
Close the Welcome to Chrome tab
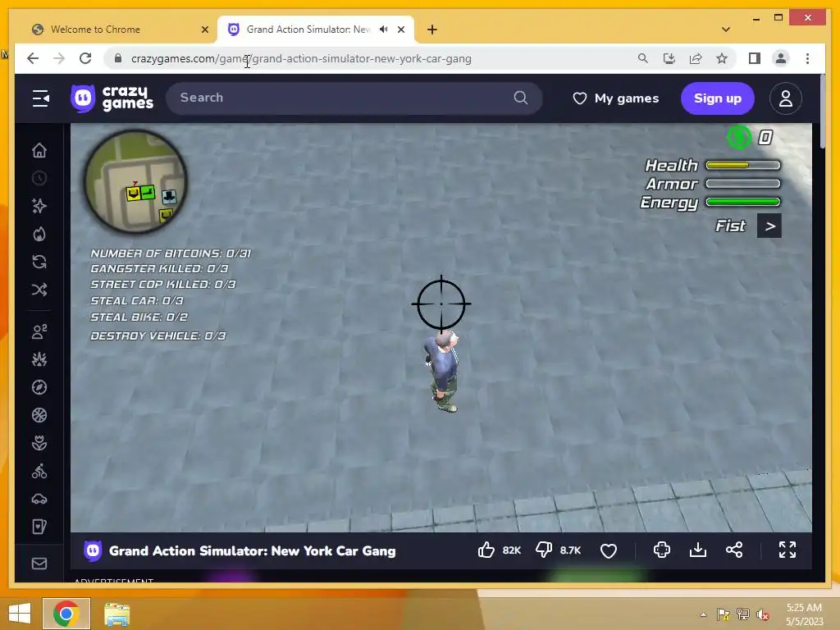click(204, 30)
